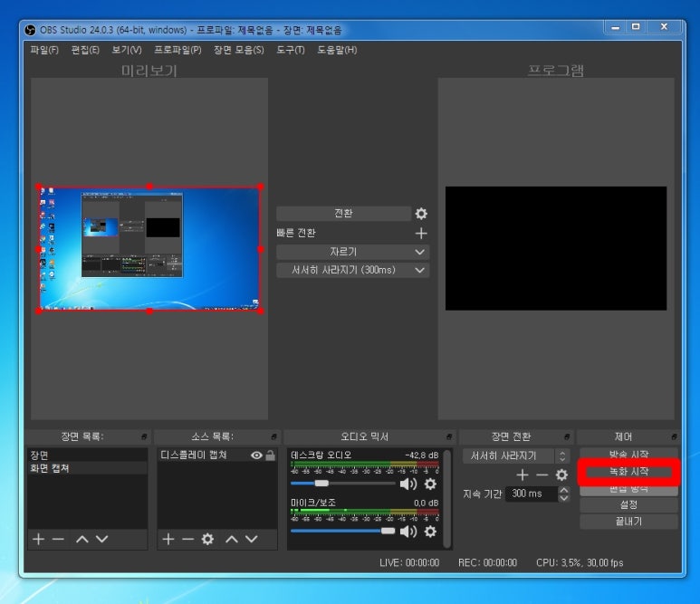Click LIVE: 00:00:00 in status bar
This screenshot has height=604, width=700.
click(409, 562)
